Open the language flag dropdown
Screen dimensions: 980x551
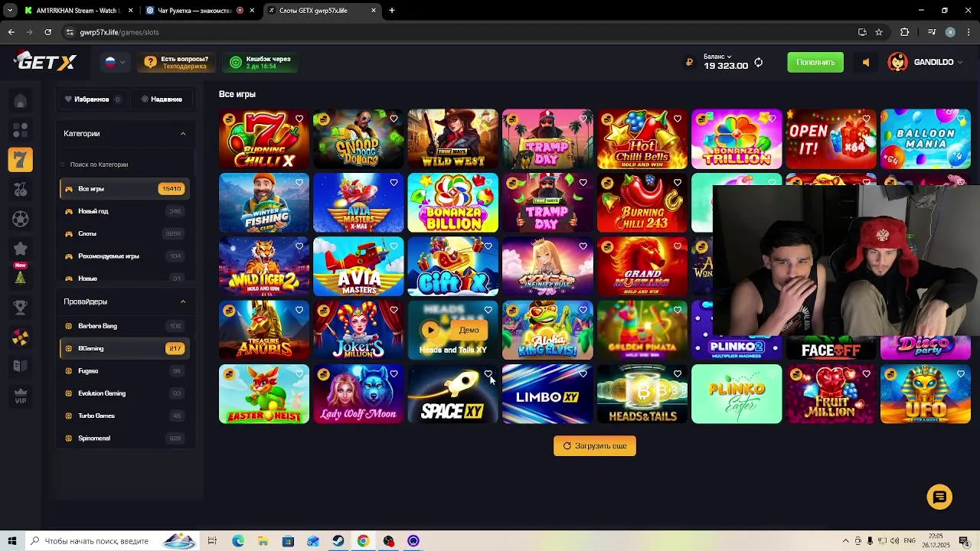115,62
